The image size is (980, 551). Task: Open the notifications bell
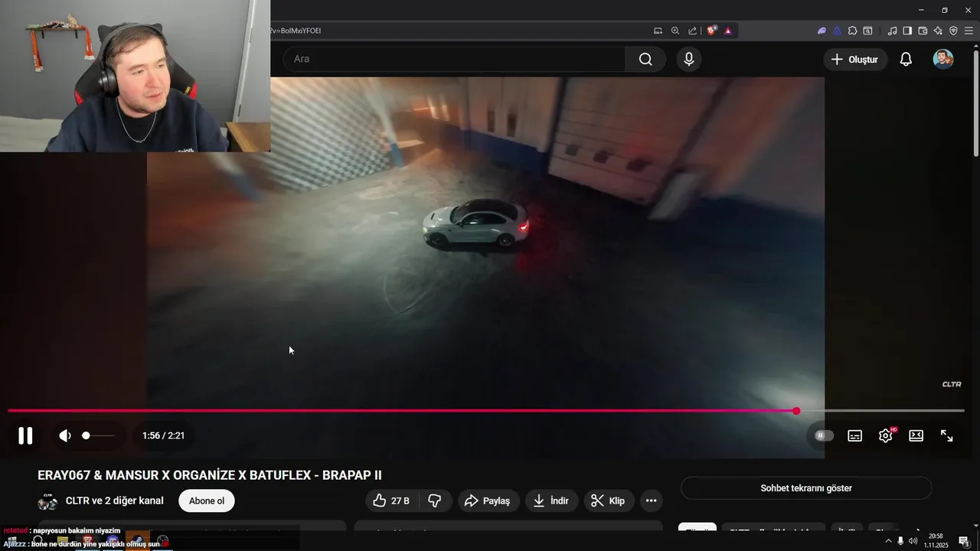[x=906, y=59]
